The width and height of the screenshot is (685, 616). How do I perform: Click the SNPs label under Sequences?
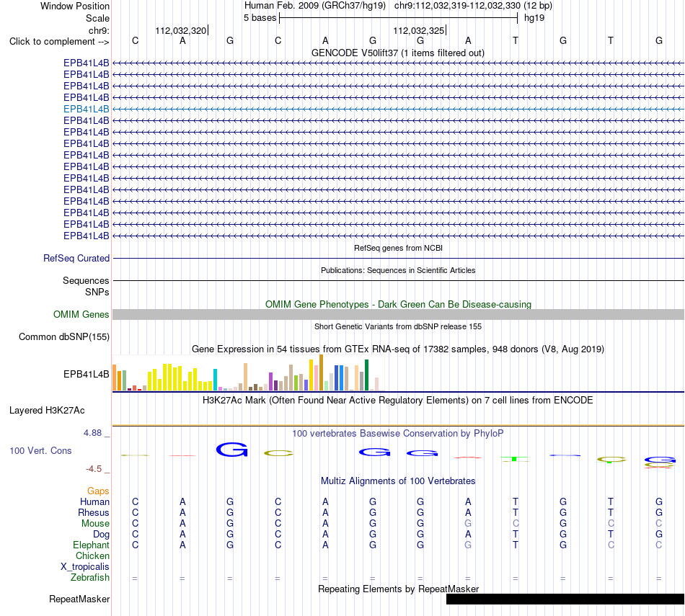click(97, 292)
